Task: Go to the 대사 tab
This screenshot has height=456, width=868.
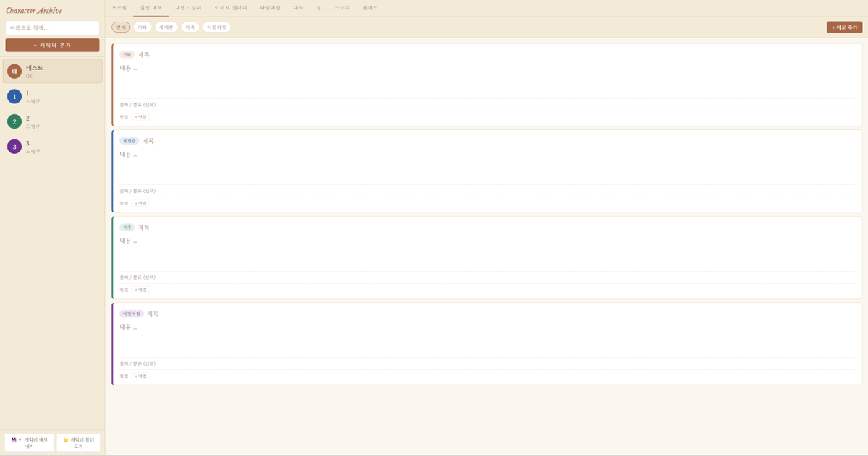Action: coord(298,8)
